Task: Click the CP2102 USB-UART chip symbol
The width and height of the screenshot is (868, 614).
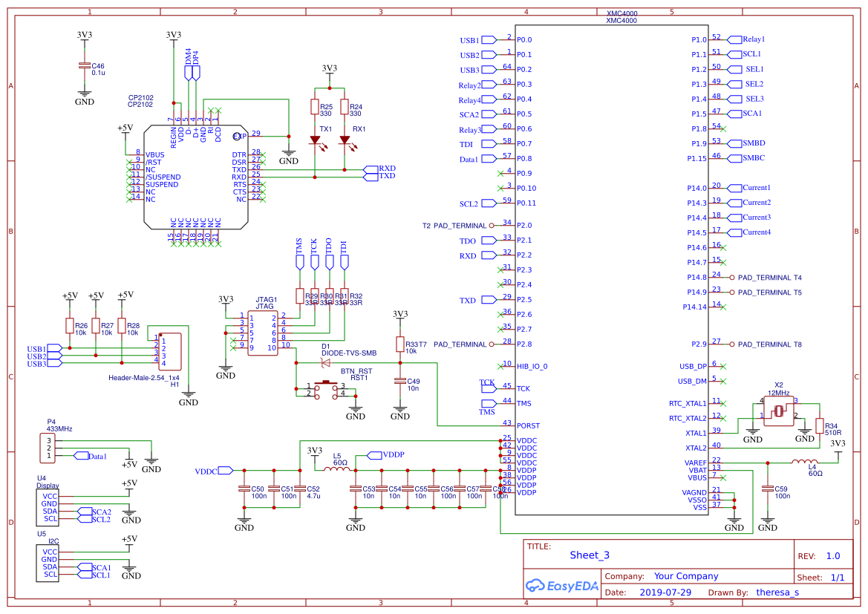Action: 197,178
